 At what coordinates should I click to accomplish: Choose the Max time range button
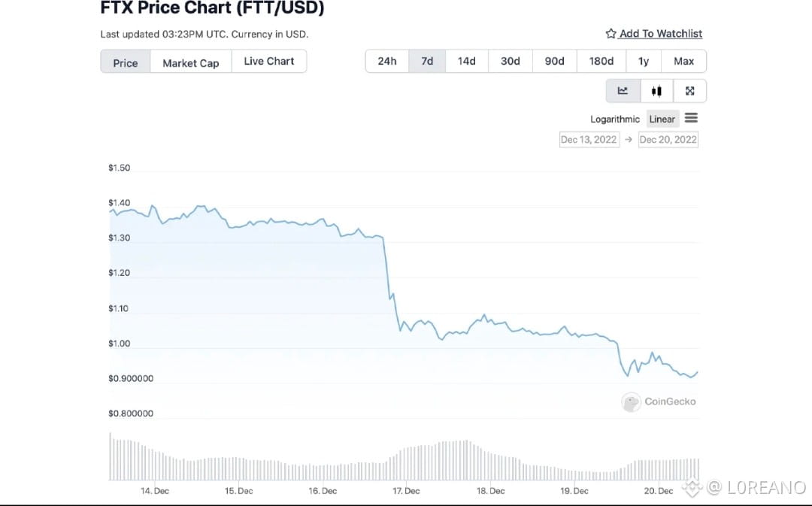click(683, 62)
